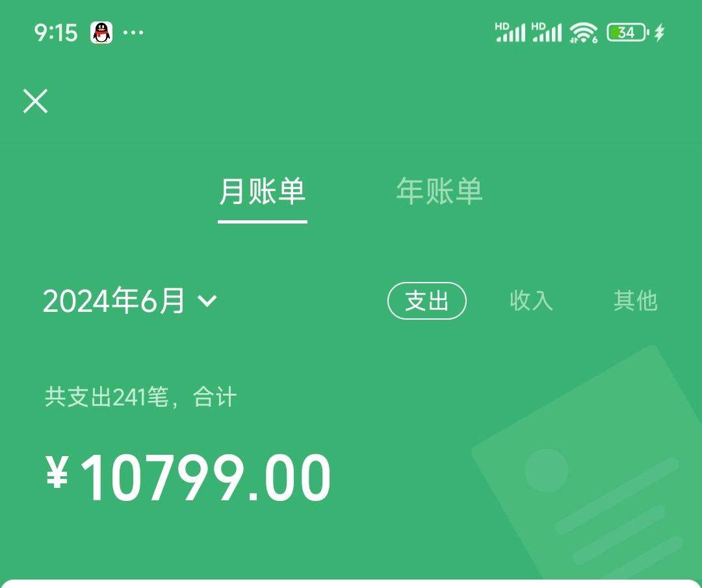Click the chevron next to 2024年6月
This screenshot has width=702, height=588.
pos(207,301)
